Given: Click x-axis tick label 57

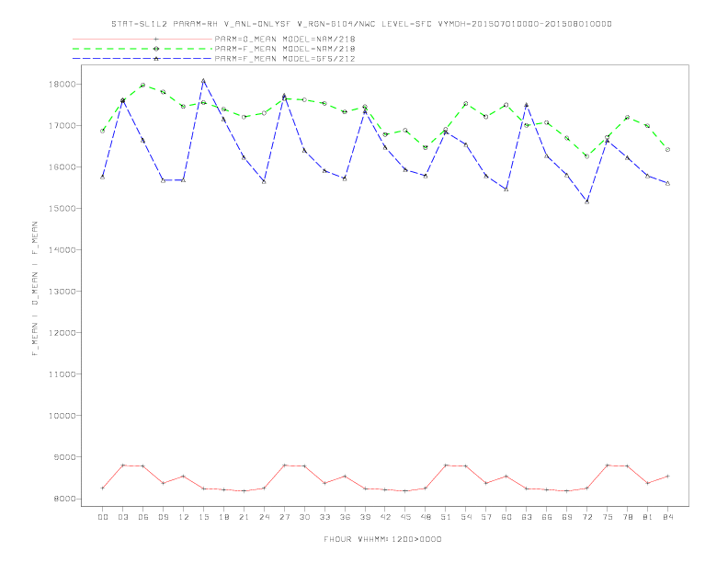Looking at the screenshot, I should point(486,517).
